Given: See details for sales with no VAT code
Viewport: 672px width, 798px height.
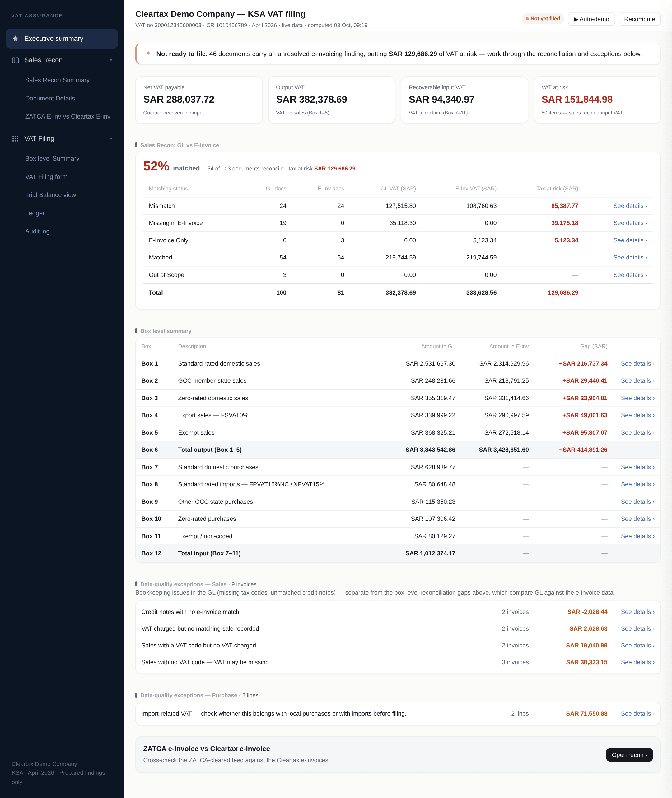Looking at the screenshot, I should 637,662.
